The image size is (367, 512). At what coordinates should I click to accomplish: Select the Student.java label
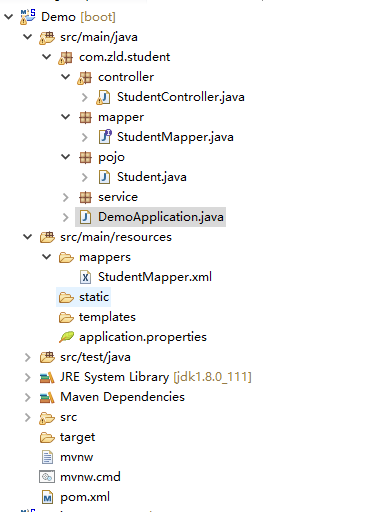(x=152, y=177)
